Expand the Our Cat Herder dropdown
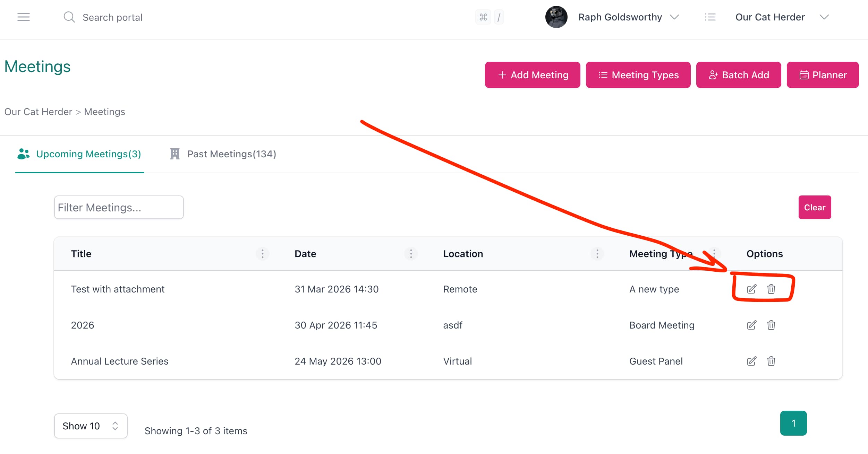 825,17
